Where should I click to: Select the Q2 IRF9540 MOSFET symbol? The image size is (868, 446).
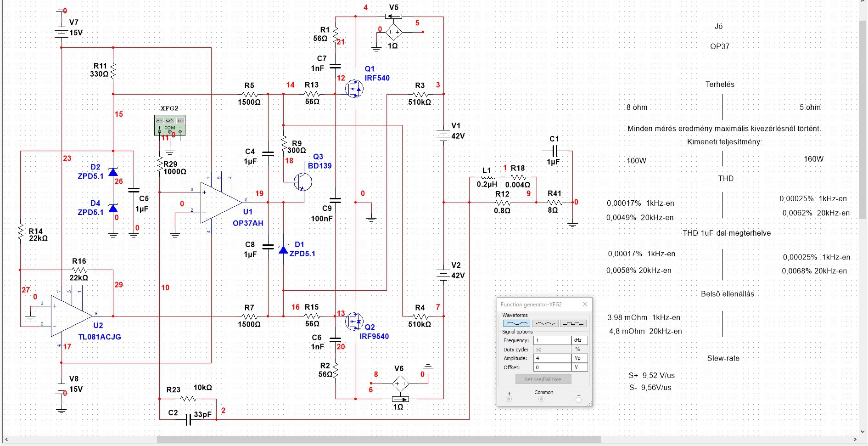pyautogui.click(x=354, y=322)
